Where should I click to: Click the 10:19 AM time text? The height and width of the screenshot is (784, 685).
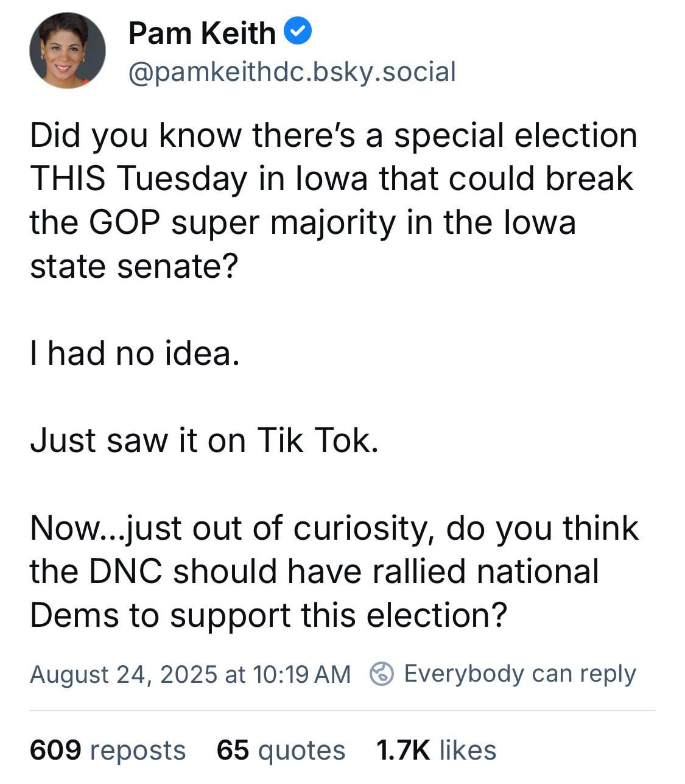pos(300,674)
